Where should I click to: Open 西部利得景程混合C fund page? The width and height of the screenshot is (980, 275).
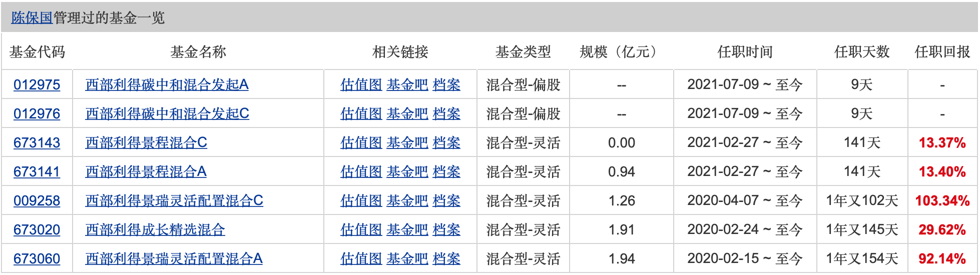146,142
